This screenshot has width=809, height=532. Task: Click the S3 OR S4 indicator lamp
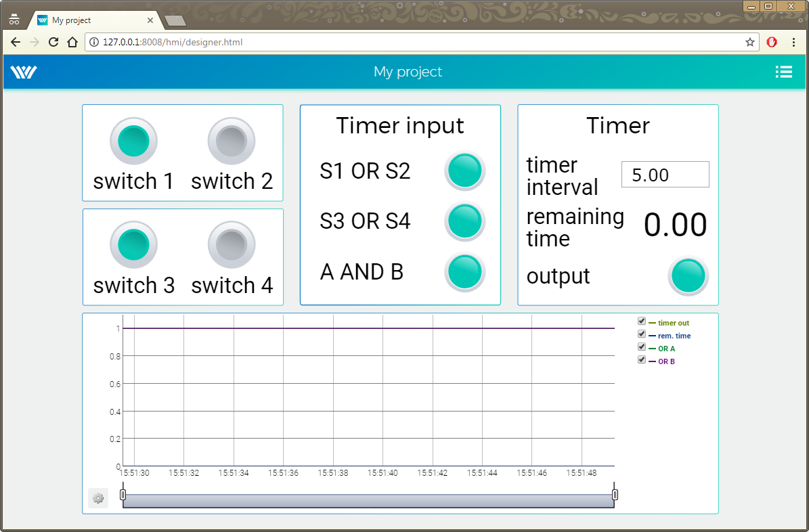click(465, 221)
